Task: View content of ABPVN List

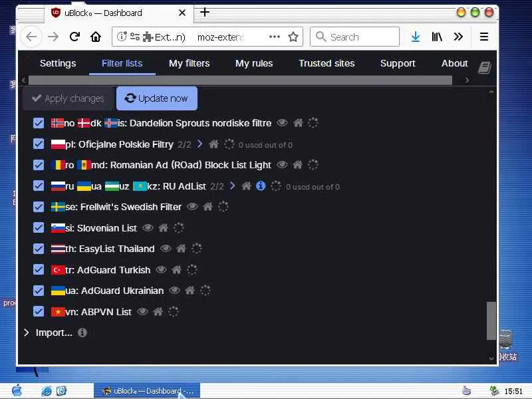Action: [143, 311]
